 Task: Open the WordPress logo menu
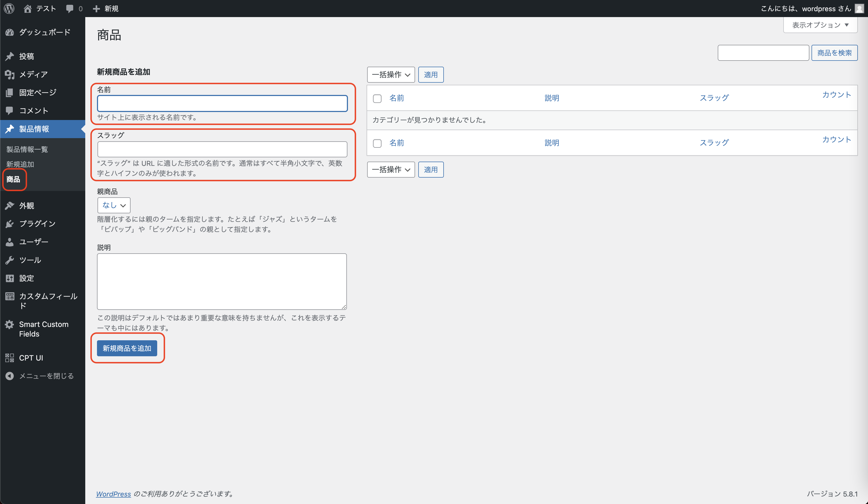(x=9, y=8)
